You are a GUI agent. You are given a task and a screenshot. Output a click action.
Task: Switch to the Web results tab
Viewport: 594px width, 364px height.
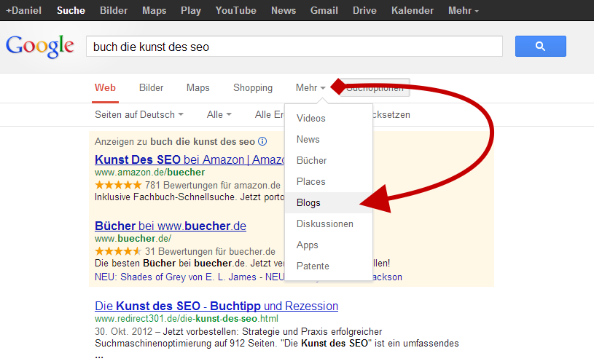[105, 88]
